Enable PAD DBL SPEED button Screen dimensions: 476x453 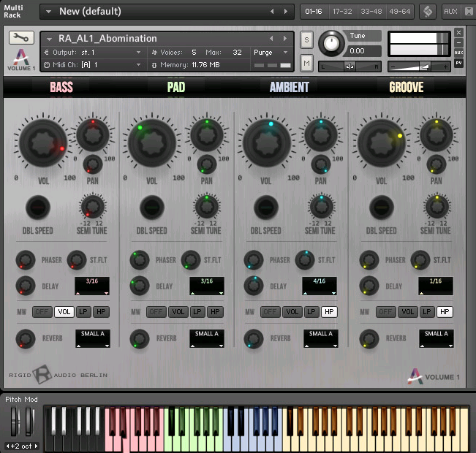tap(152, 208)
